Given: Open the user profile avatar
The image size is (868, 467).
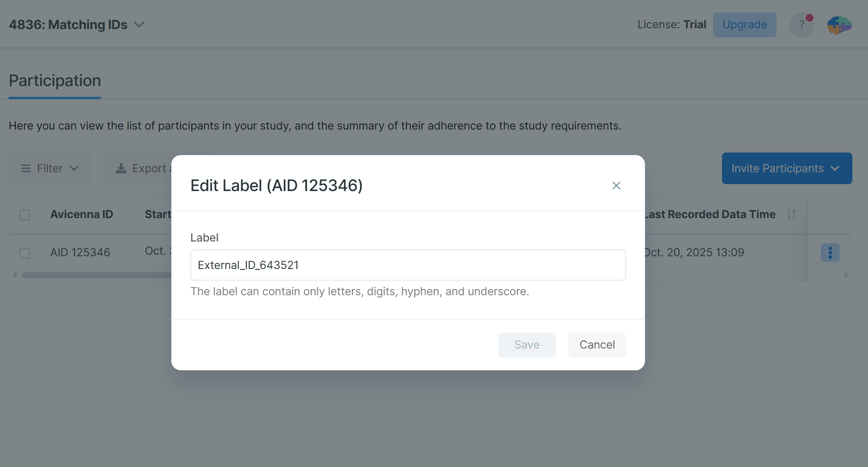Looking at the screenshot, I should (x=839, y=25).
